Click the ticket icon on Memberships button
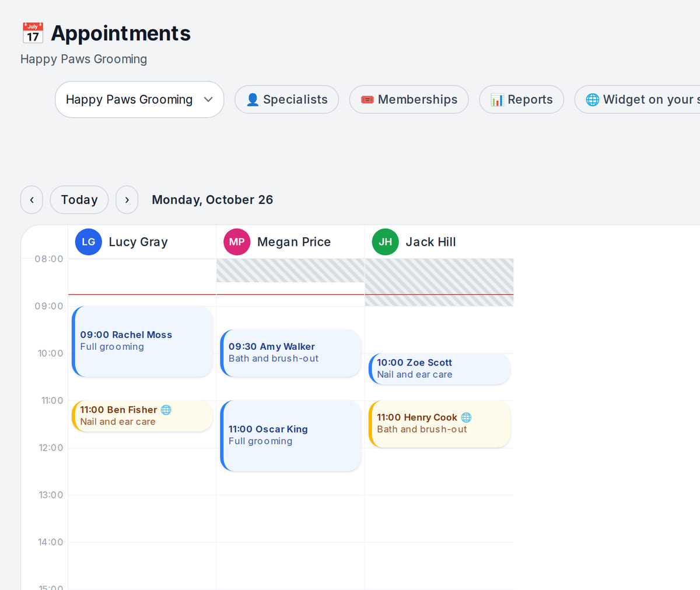 pyautogui.click(x=367, y=100)
